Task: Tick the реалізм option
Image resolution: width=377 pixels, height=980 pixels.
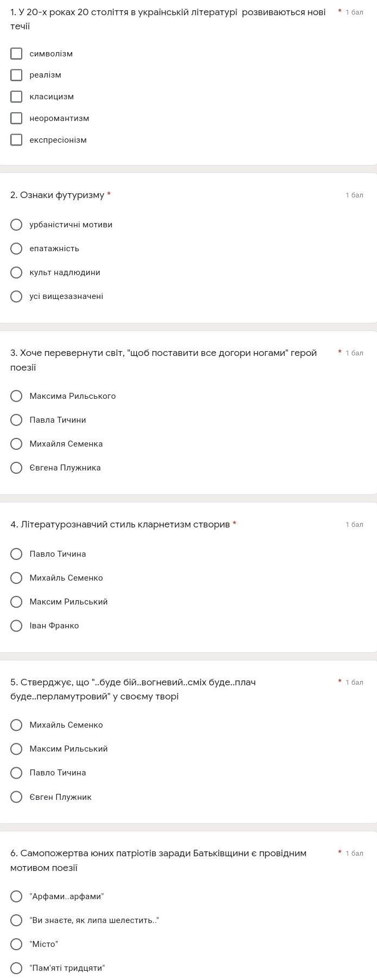Action: point(17,75)
